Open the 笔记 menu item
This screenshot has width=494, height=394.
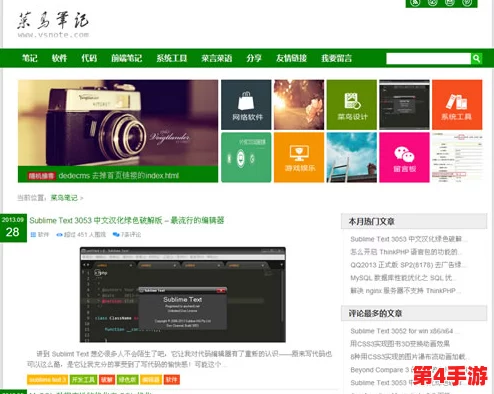point(30,58)
